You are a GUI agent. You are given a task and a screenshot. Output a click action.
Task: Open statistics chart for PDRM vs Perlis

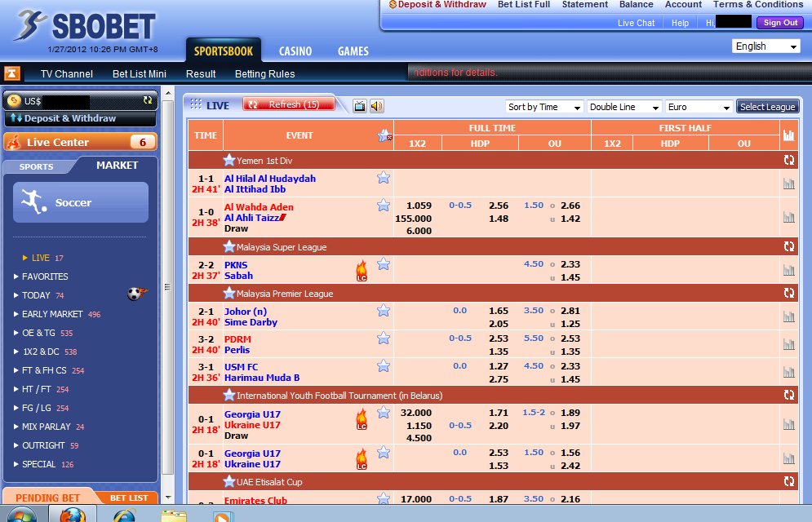[788, 344]
